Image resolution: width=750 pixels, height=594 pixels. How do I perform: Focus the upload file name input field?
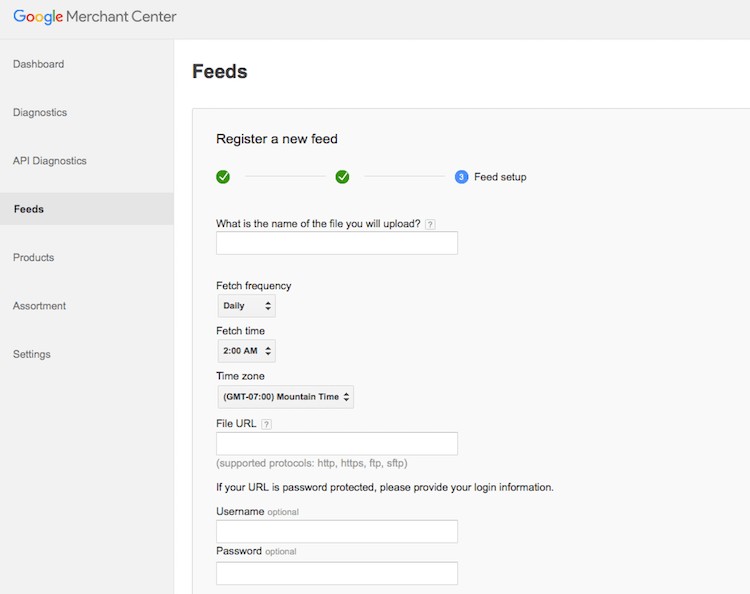337,243
